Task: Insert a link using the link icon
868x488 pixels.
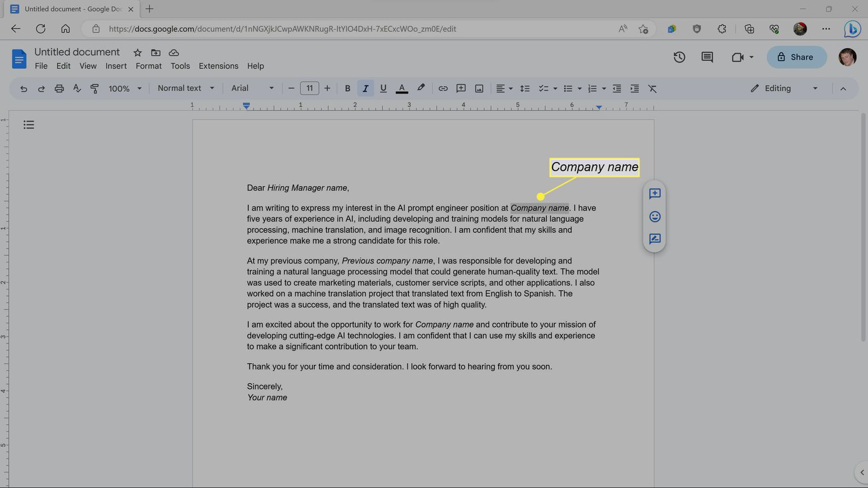Action: (x=443, y=88)
